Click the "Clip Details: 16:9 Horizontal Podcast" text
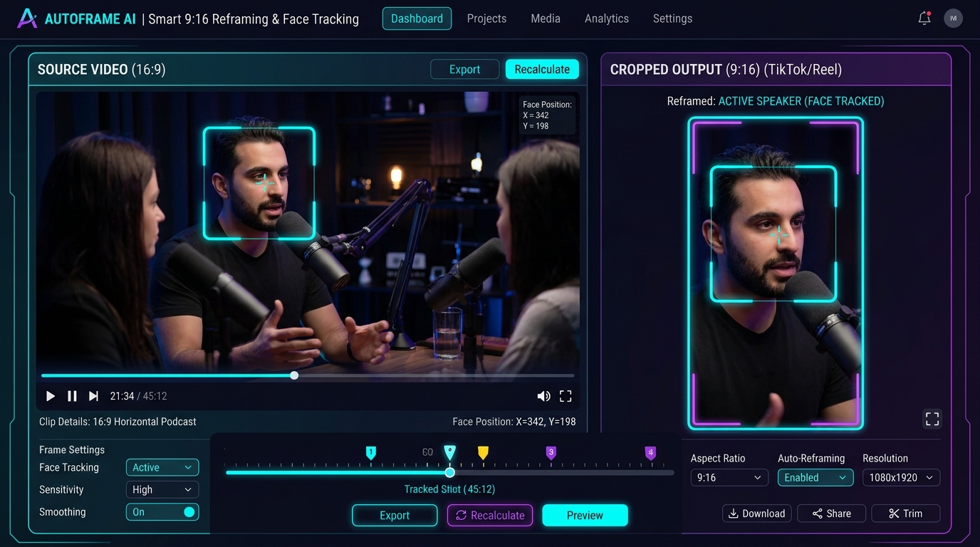This screenshot has height=547, width=980. tap(118, 422)
